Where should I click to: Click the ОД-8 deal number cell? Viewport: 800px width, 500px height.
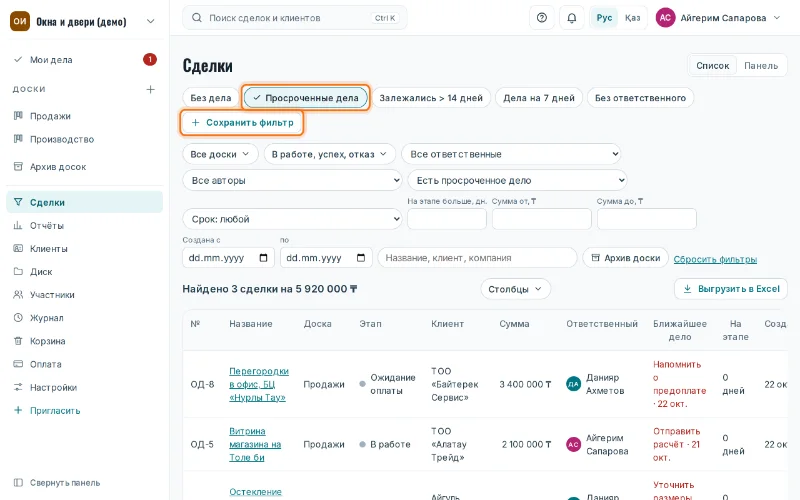click(202, 384)
